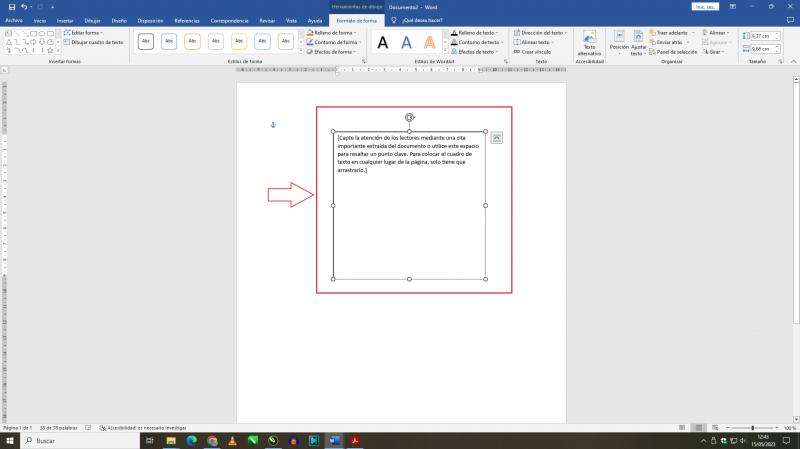Expand the shapes gallery More arrow

58,51
